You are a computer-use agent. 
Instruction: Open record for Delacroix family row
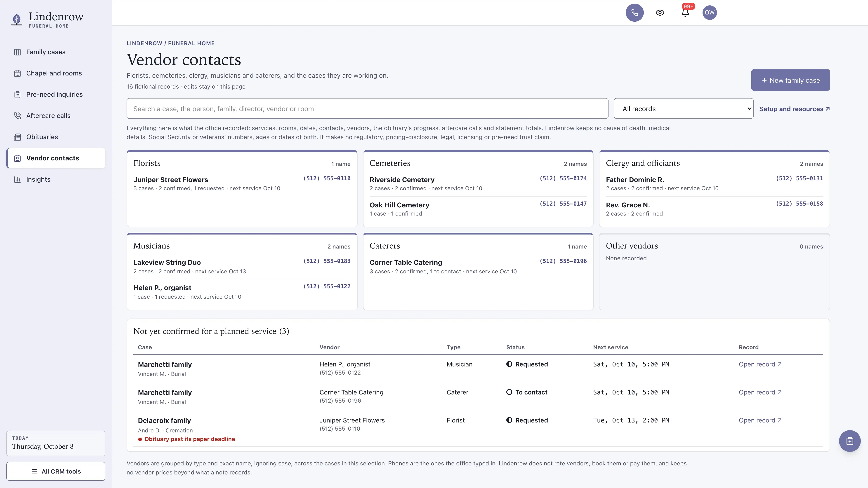760,420
